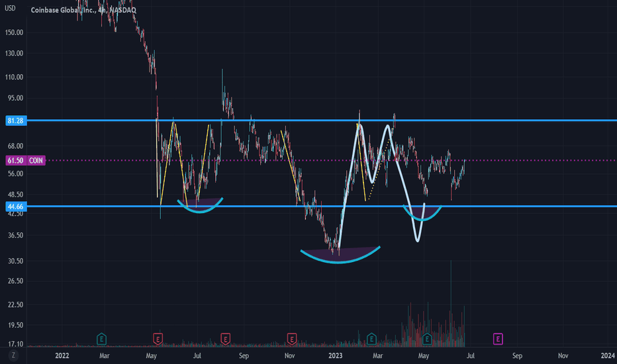
Task: Click the 56.00 price axis label
Action: click(15, 173)
